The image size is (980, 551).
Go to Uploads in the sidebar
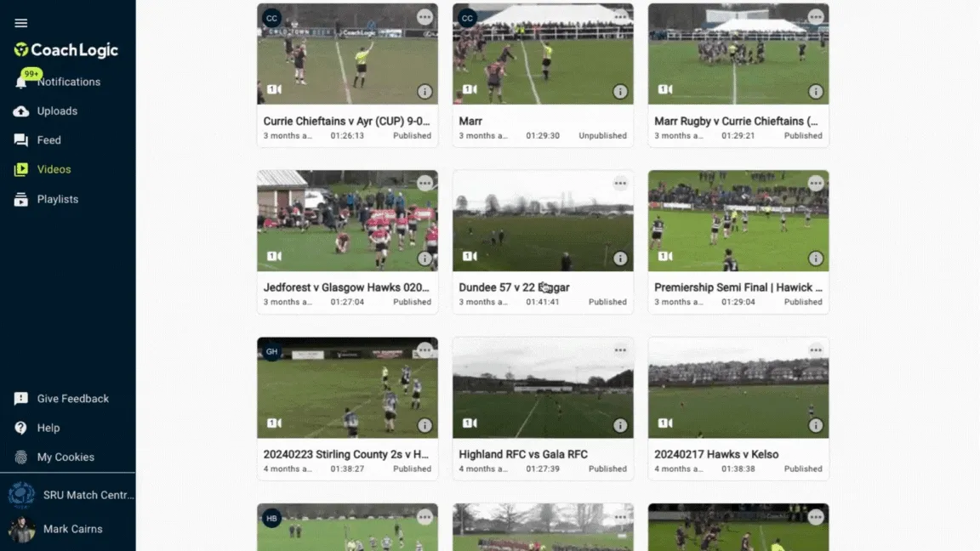tap(57, 111)
